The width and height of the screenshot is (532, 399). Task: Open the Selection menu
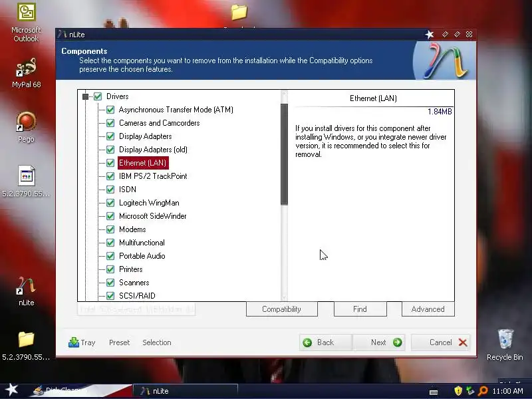click(x=157, y=342)
